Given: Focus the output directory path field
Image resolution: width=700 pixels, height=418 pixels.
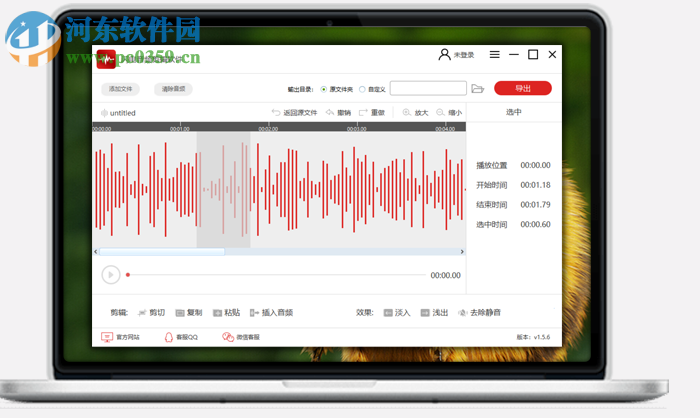Looking at the screenshot, I should pos(428,88).
